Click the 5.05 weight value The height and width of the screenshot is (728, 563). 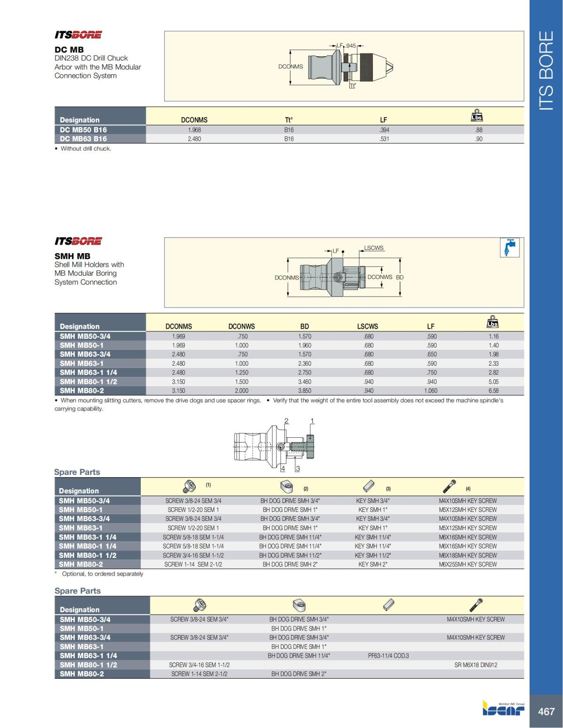pyautogui.click(x=494, y=382)
